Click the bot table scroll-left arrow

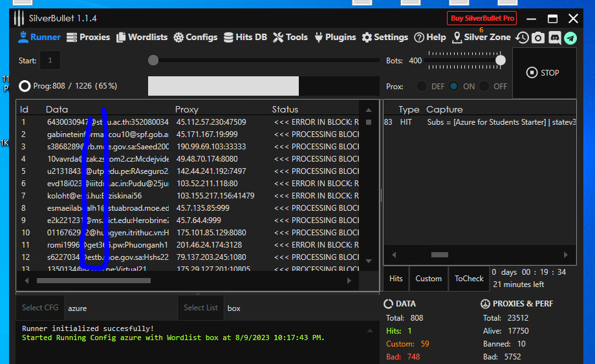click(27, 281)
